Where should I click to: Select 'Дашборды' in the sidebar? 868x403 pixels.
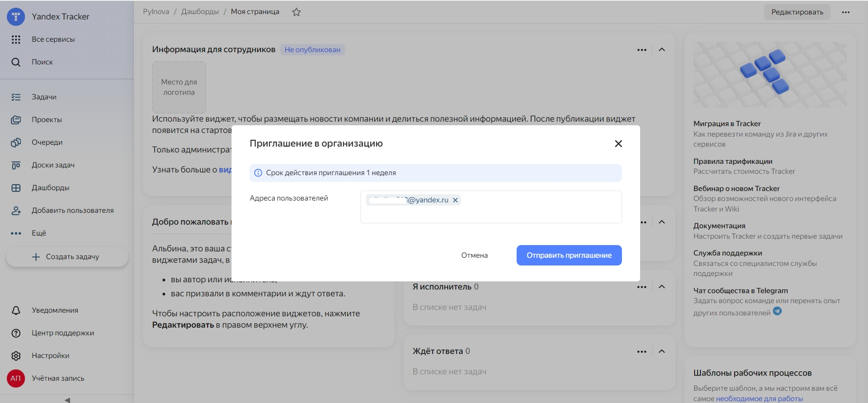[x=50, y=188]
